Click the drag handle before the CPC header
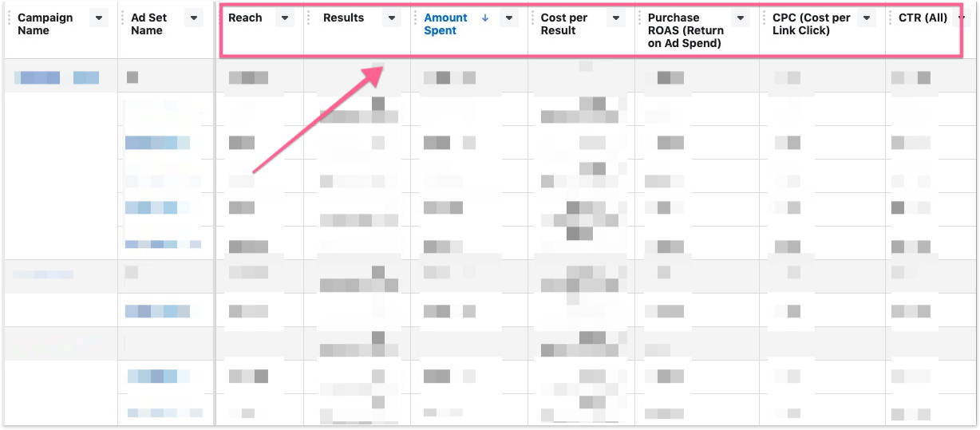This screenshot has height=430, width=980. click(765, 18)
